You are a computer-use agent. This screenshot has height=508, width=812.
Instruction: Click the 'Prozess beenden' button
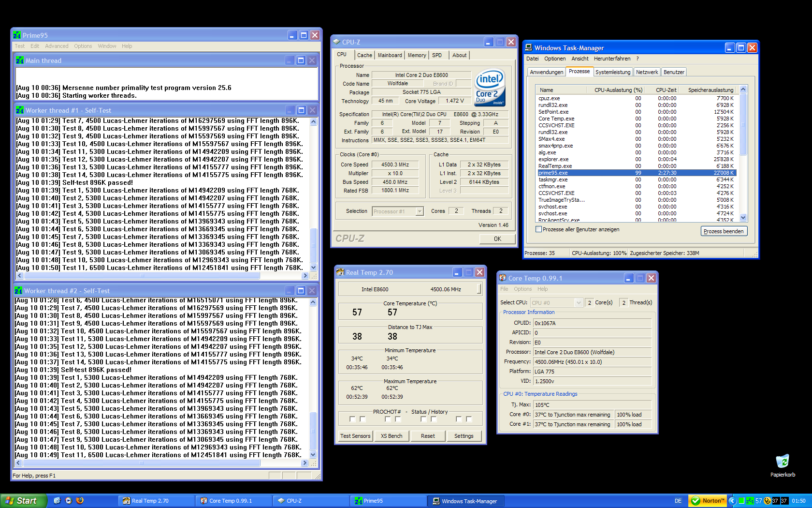(724, 231)
